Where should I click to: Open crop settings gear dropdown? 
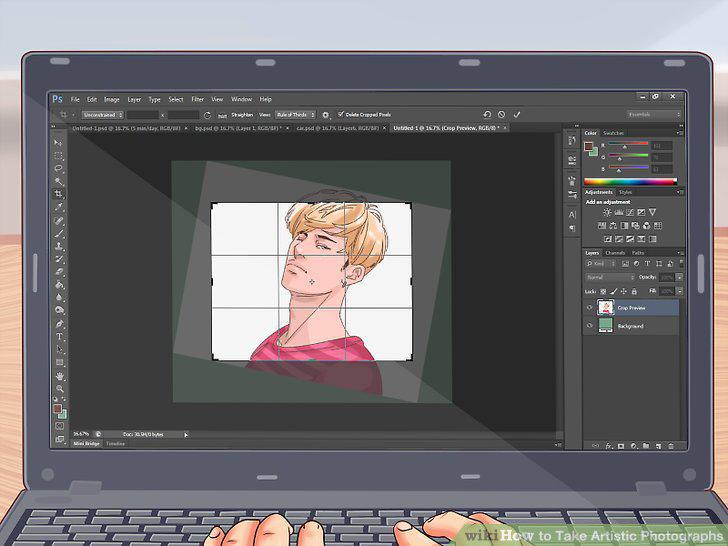pyautogui.click(x=326, y=115)
